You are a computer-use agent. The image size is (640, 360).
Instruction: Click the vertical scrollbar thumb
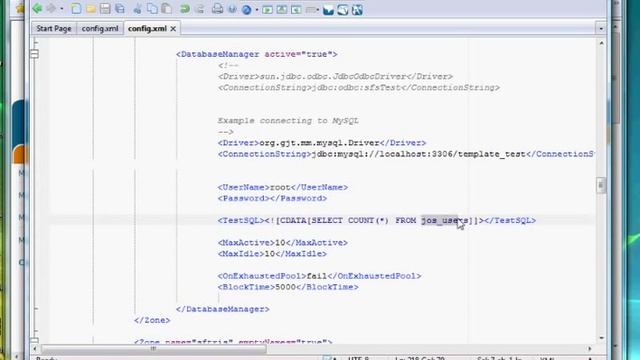pos(601,185)
